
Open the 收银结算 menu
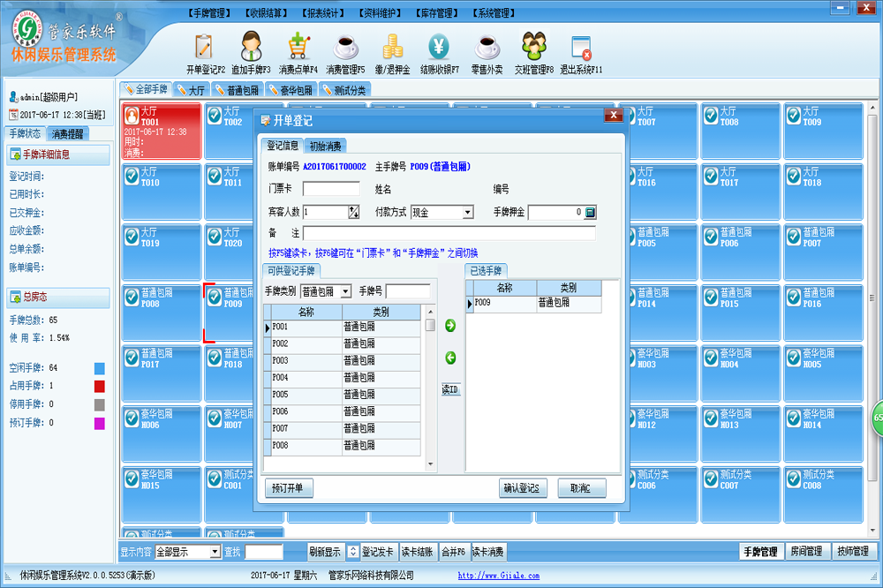point(267,13)
